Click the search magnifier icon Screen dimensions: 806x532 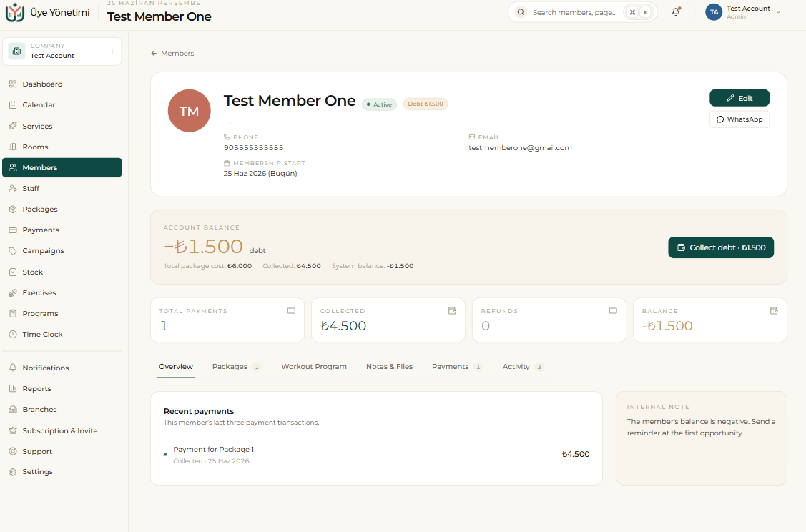coord(521,12)
